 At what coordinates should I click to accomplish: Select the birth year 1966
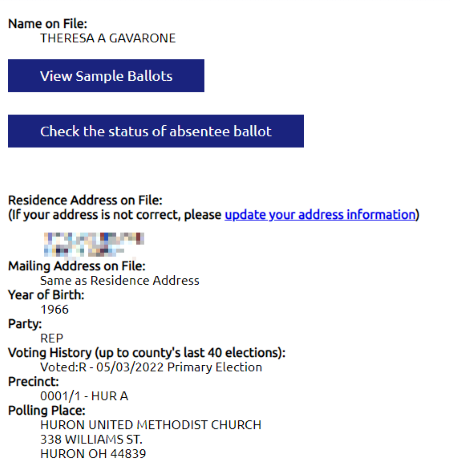click(x=54, y=310)
